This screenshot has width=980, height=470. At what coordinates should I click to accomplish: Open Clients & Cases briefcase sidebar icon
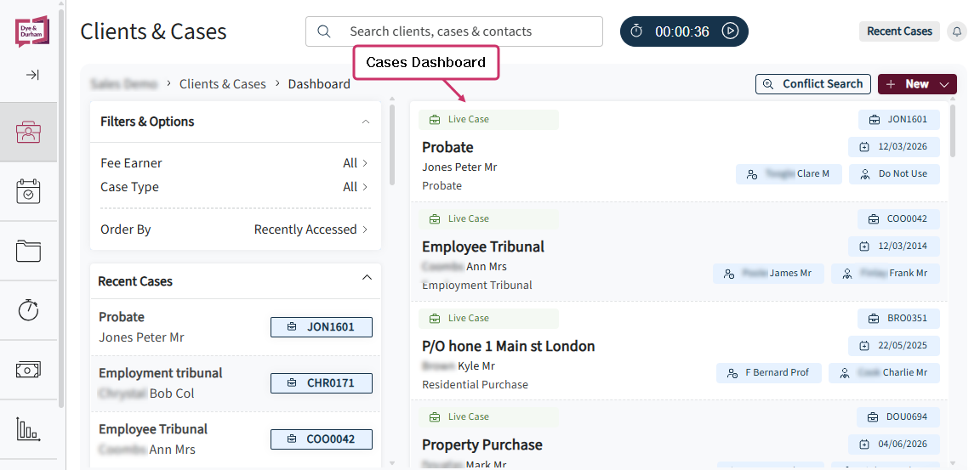(29, 133)
